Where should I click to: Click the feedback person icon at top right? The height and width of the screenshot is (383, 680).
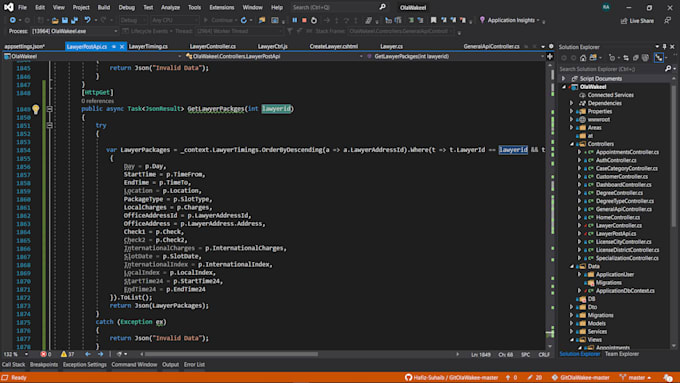pyautogui.click(x=667, y=20)
